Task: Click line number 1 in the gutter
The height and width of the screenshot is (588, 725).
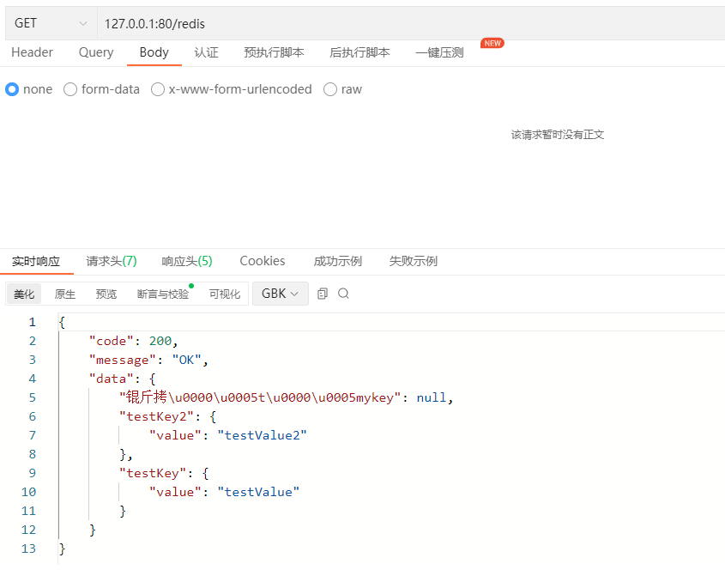Action: point(32,322)
